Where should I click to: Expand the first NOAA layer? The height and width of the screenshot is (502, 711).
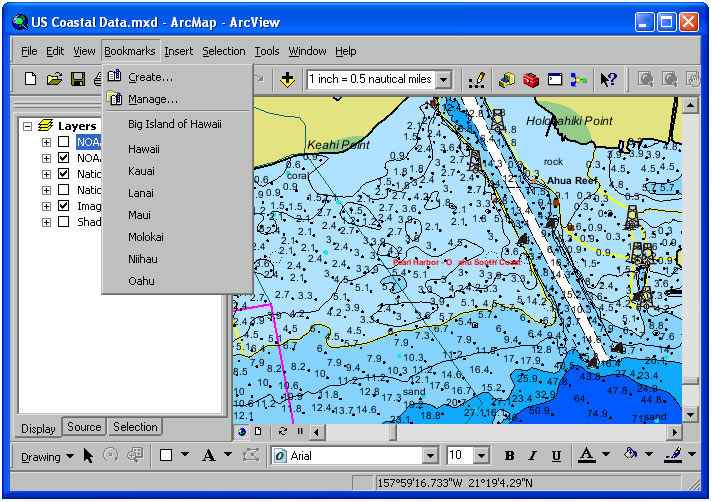click(46, 142)
